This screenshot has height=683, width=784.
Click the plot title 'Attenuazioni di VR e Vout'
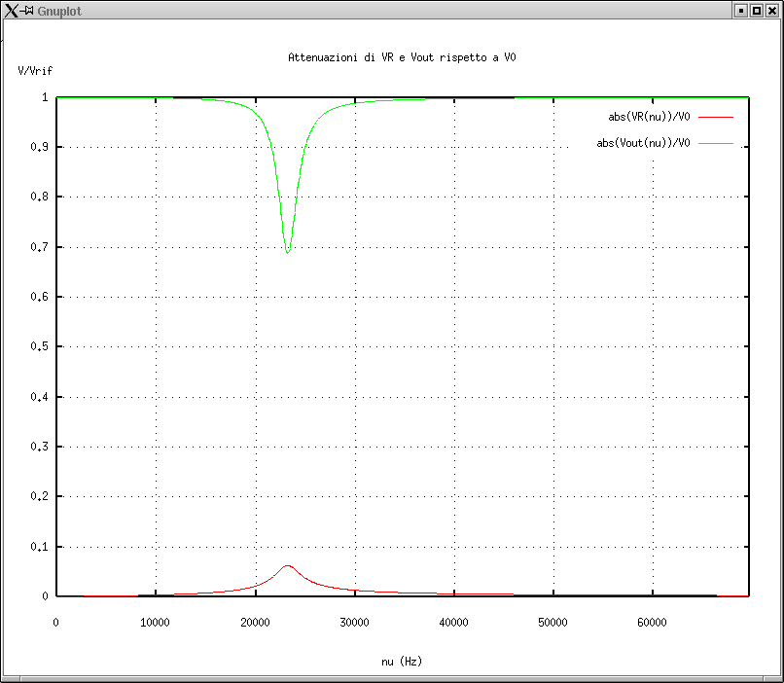click(x=402, y=58)
